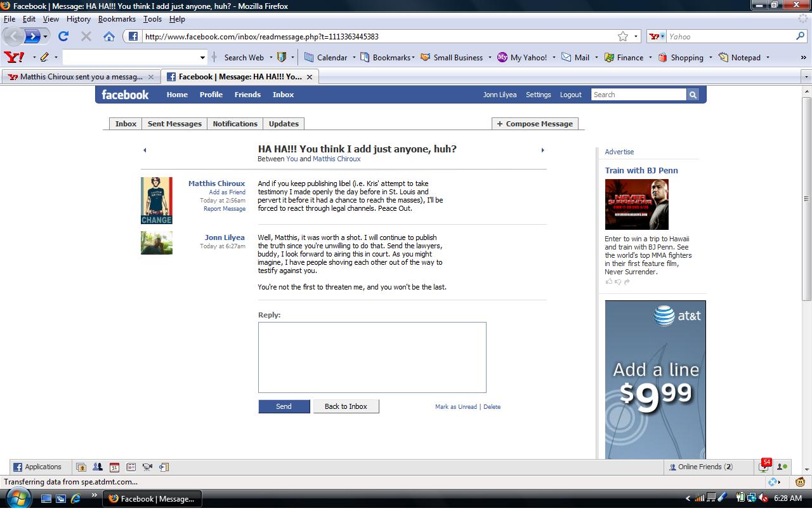Go to next message using right arrow
The width and height of the screenshot is (812, 527).
click(x=542, y=150)
